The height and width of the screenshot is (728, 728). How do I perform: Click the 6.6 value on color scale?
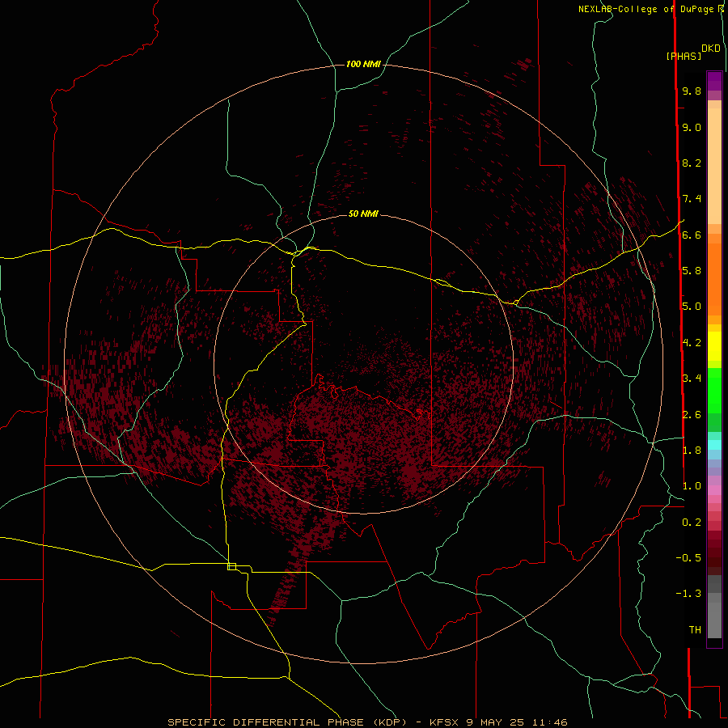(x=692, y=235)
